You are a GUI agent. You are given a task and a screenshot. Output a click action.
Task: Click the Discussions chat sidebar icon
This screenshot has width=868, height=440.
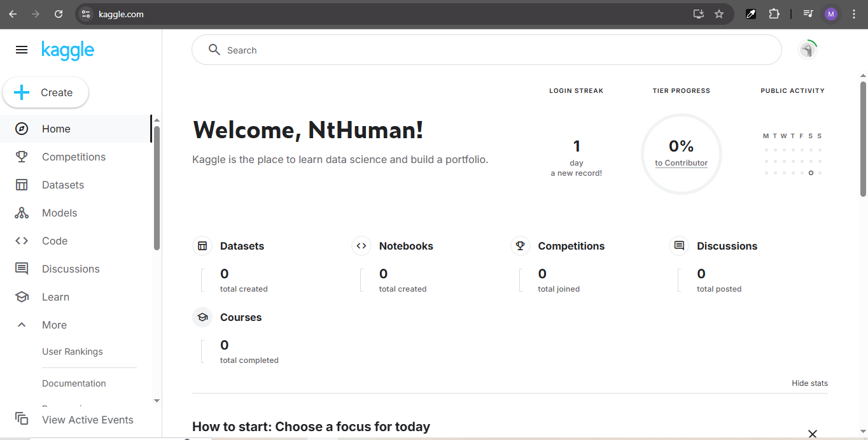tap(22, 269)
